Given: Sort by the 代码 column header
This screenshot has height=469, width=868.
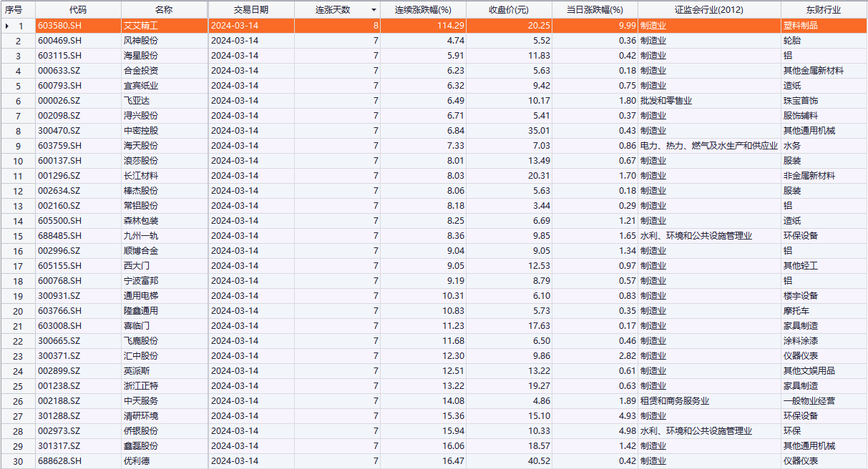Looking at the screenshot, I should click(x=78, y=10).
